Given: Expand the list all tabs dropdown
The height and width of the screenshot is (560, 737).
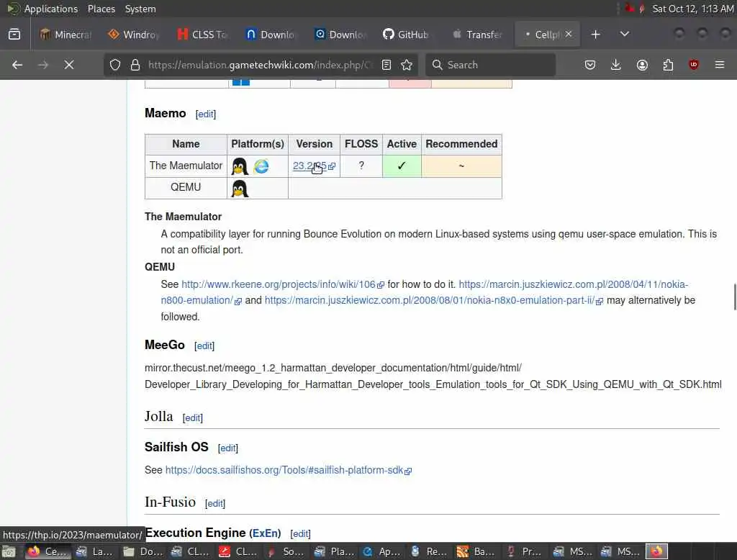Looking at the screenshot, I should coord(625,35).
